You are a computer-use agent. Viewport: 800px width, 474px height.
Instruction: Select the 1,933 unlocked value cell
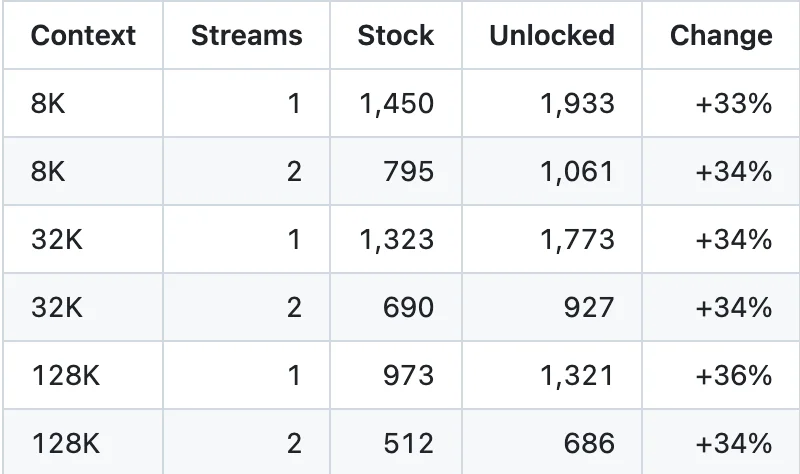552,104
